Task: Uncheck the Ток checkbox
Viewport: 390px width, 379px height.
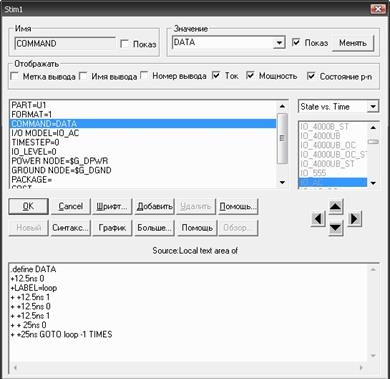Action: [x=216, y=76]
